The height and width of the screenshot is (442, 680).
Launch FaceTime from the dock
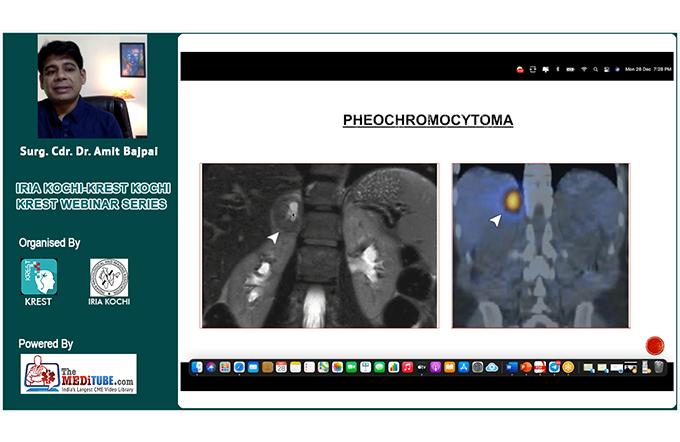tap(351, 367)
